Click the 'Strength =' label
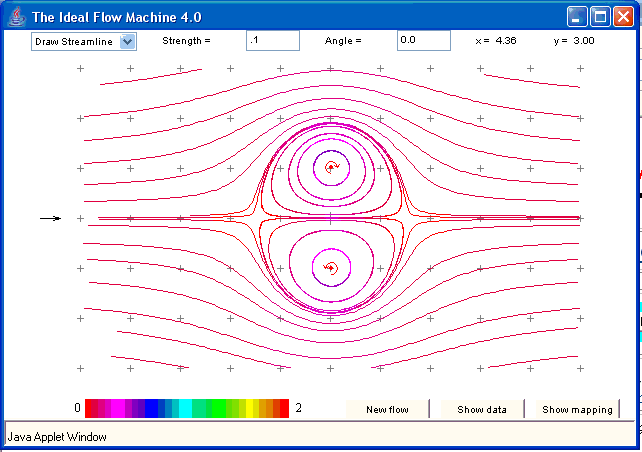642x452 pixels. 186,41
